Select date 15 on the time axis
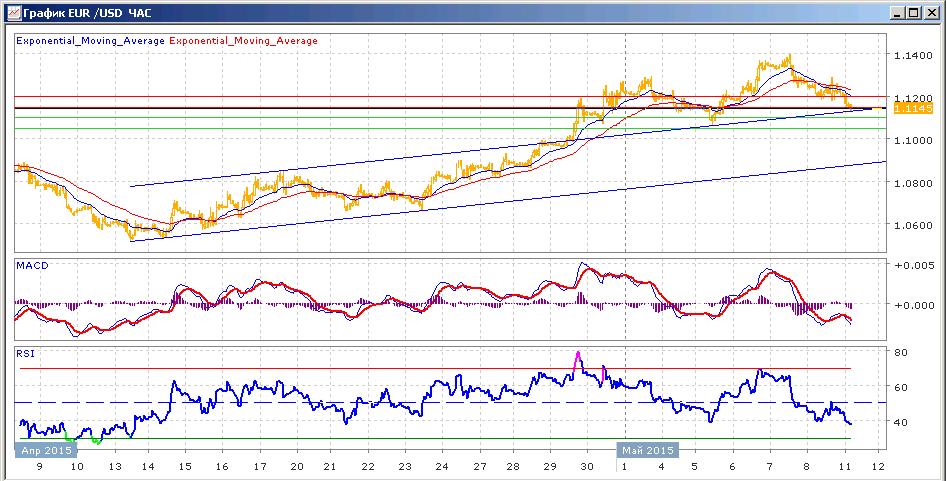Image resolution: width=946 pixels, height=481 pixels. click(x=185, y=467)
